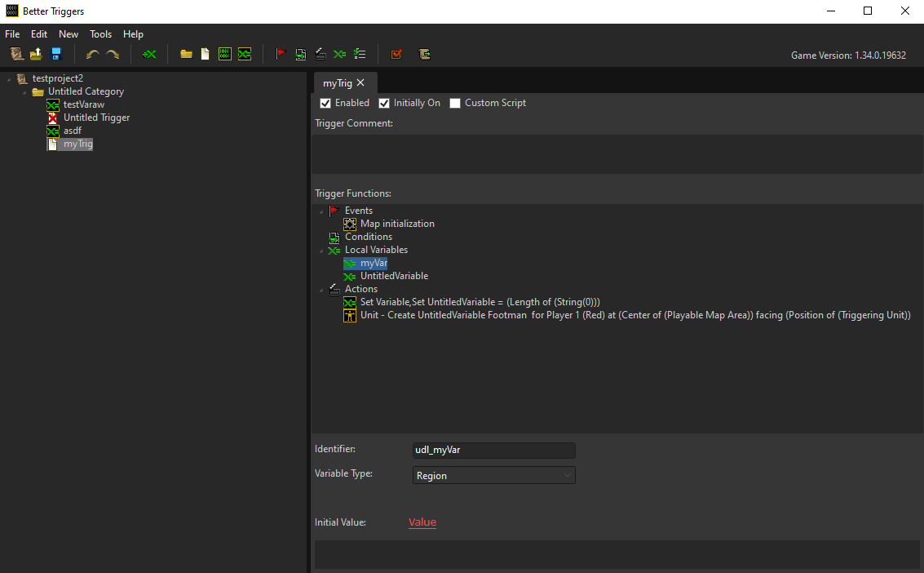Viewport: 924px width, 573px height.
Task: Select the Actions label
Action: tap(361, 290)
